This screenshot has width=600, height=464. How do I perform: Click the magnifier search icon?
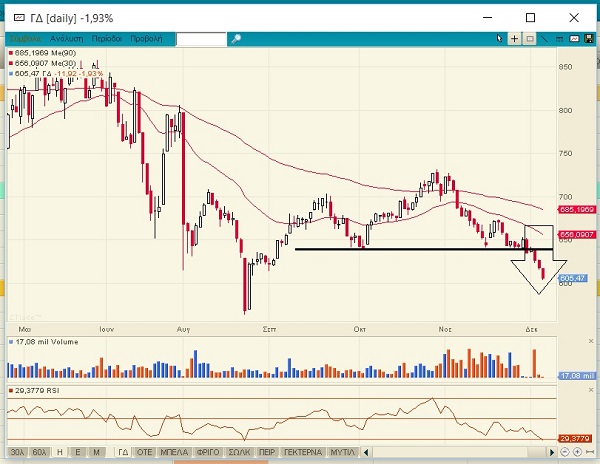[x=235, y=39]
